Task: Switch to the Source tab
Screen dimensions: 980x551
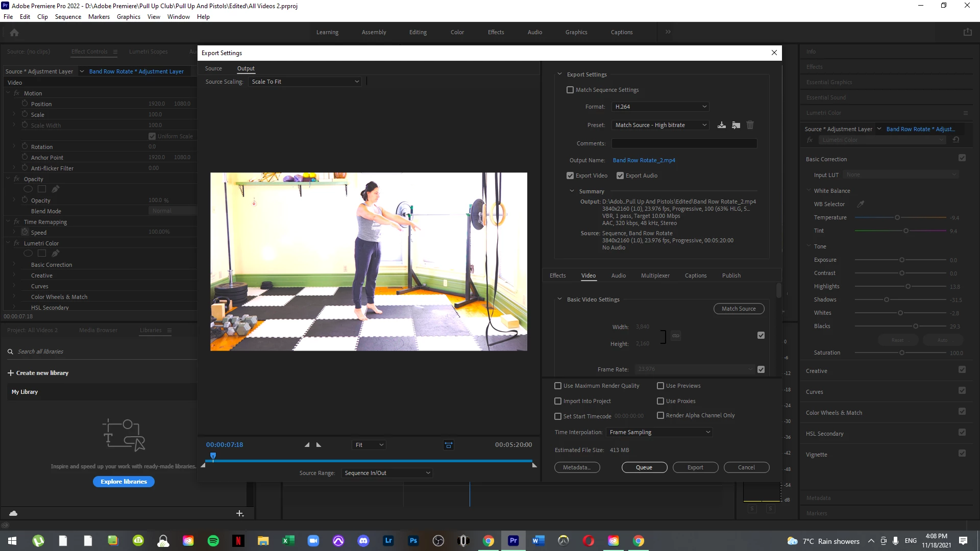Action: click(213, 68)
